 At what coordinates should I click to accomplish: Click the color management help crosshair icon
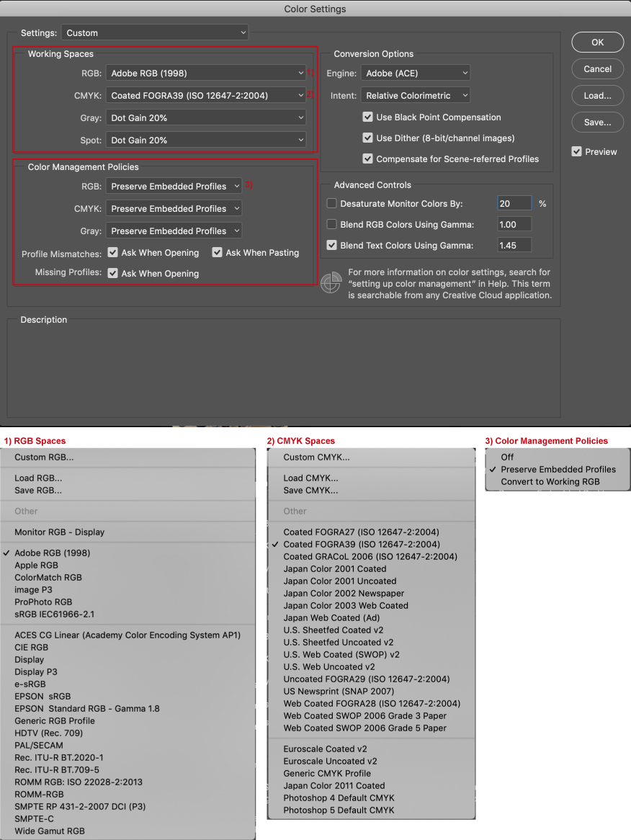[331, 282]
